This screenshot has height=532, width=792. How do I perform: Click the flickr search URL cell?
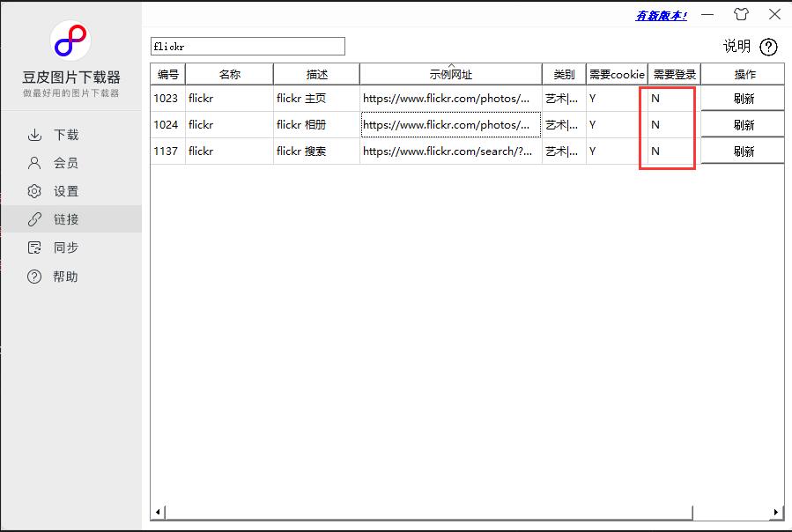tap(450, 151)
